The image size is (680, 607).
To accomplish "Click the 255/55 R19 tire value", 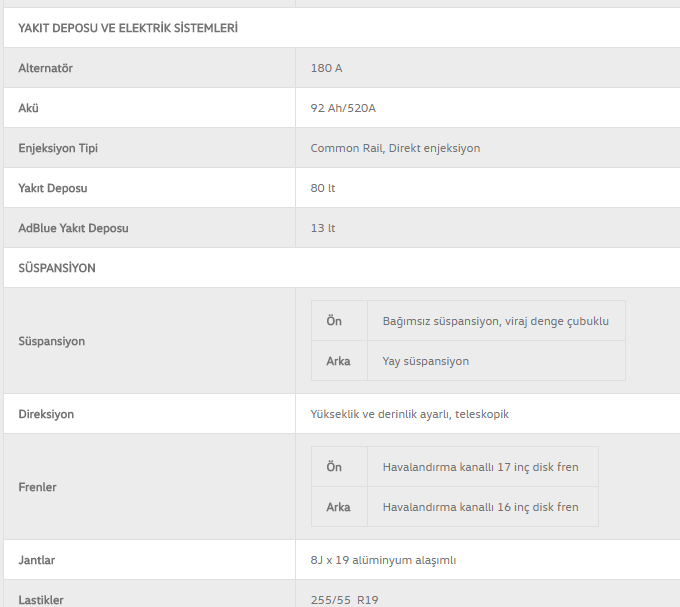I will pos(344,600).
